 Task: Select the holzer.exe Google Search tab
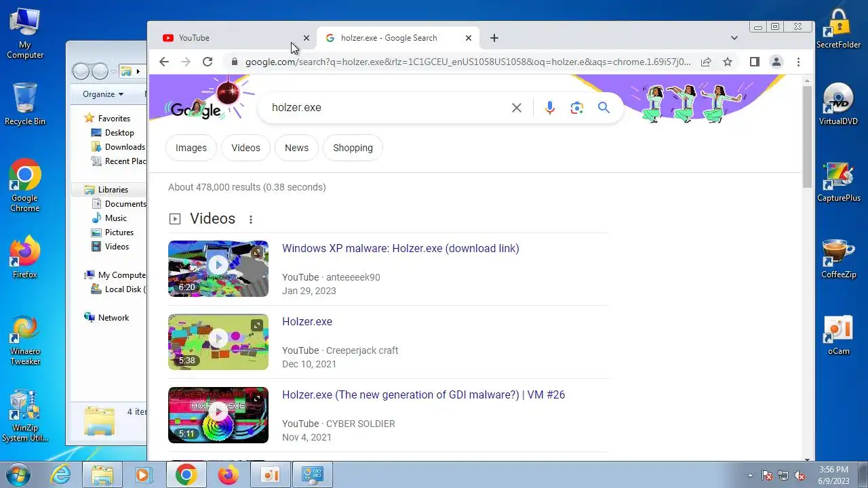pyautogui.click(x=397, y=38)
